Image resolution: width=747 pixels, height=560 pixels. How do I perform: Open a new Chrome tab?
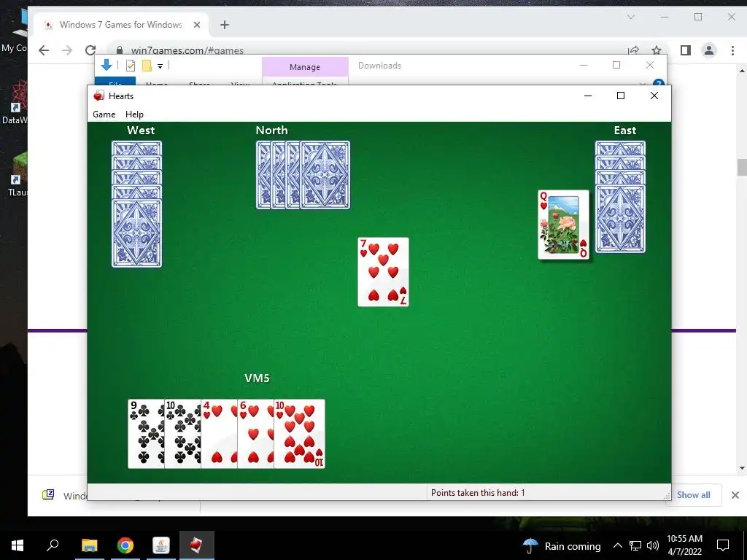[225, 25]
